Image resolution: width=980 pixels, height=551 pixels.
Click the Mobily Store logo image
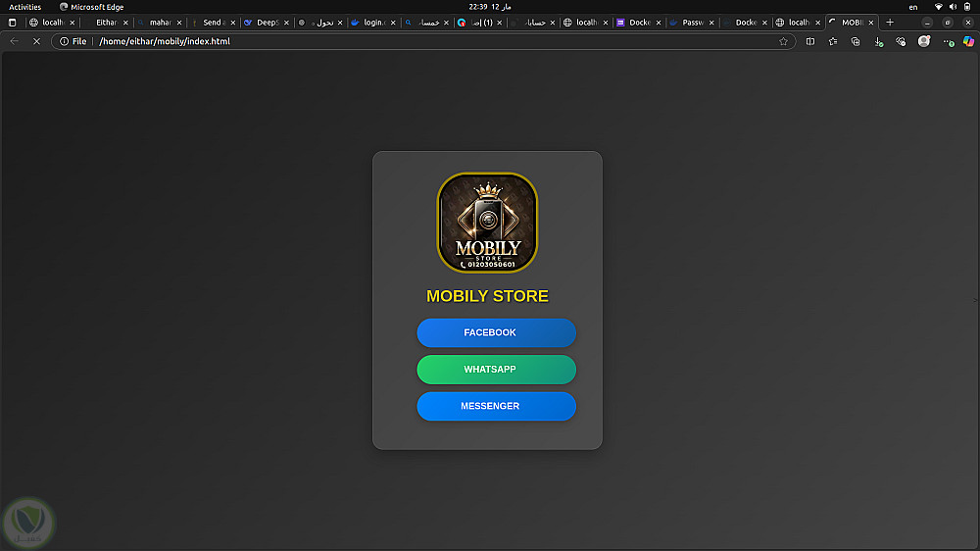487,223
